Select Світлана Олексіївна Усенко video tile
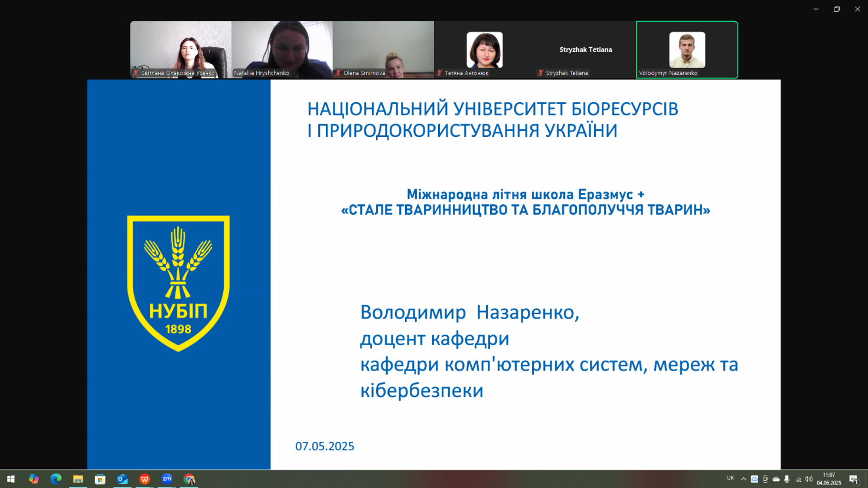 [181, 50]
